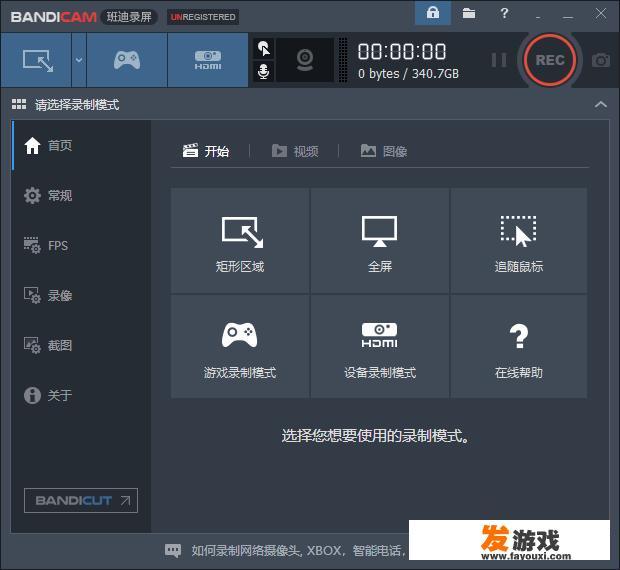
Task: Click the 选择您想要使用的录制模式 hint text
Action: 376,436
